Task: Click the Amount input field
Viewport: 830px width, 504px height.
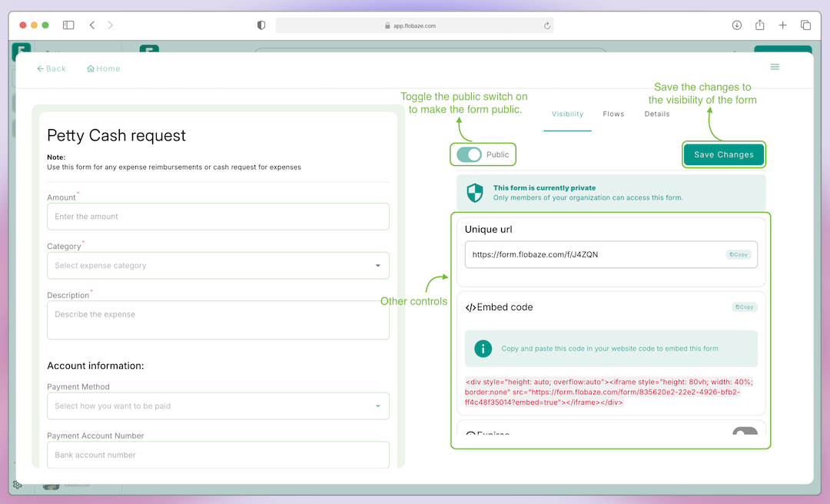Action: click(218, 217)
